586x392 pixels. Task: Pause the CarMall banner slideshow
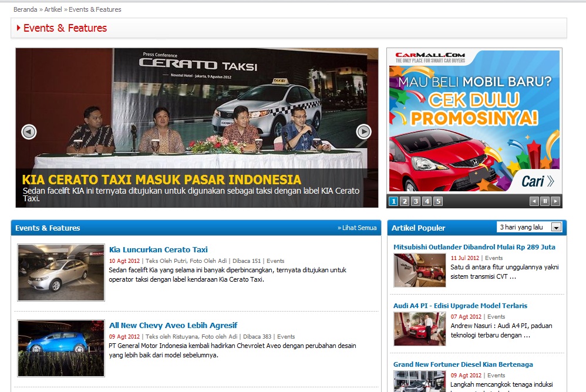click(545, 201)
